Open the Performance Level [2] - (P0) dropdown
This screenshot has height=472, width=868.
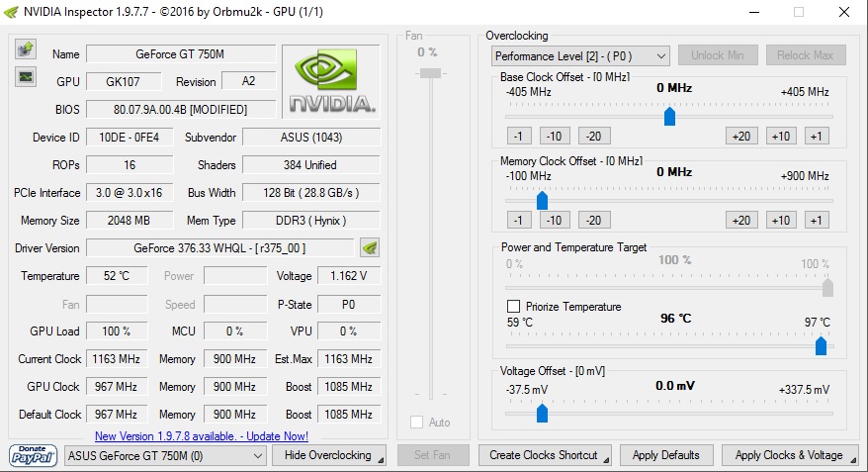coord(580,56)
